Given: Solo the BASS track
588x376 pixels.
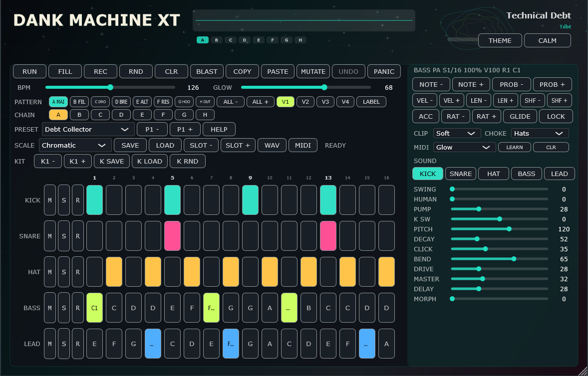Looking at the screenshot, I should [x=64, y=308].
